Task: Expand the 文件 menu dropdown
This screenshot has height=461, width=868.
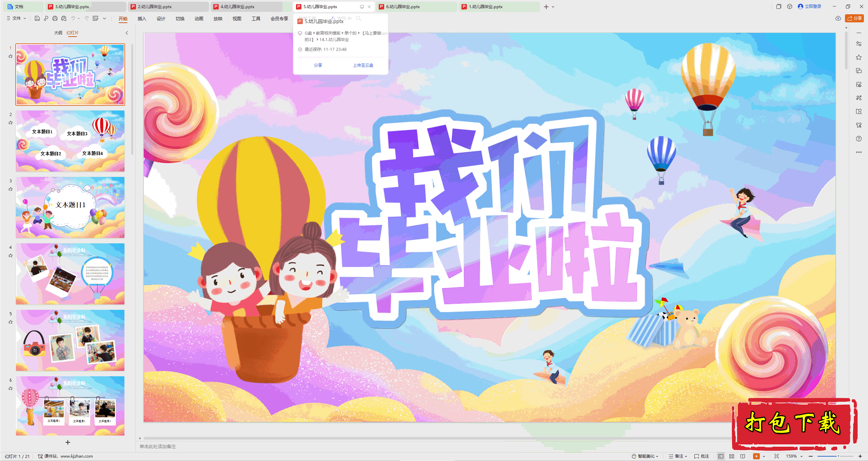Action: pos(16,18)
